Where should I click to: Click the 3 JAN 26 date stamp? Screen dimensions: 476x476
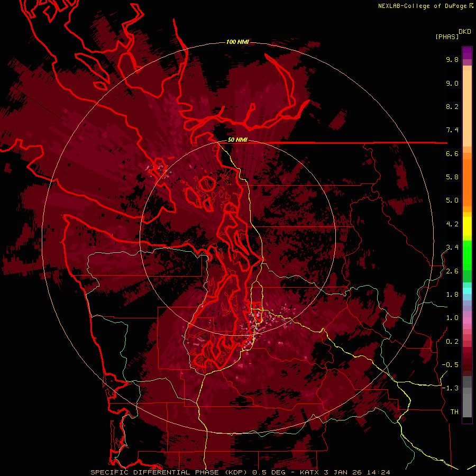(x=343, y=472)
